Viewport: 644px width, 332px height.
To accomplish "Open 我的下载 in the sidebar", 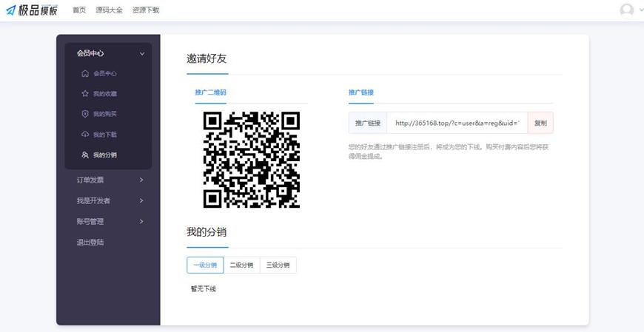I will click(x=104, y=135).
